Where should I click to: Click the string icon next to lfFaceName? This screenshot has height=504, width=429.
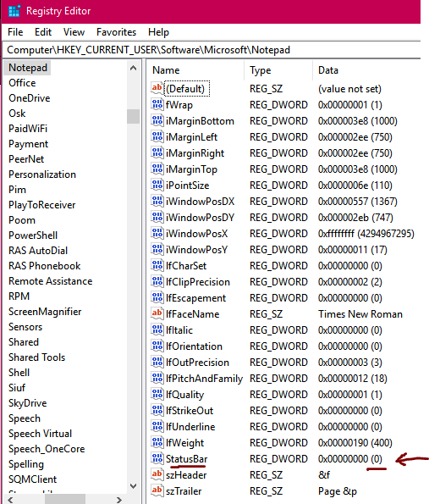[157, 313]
